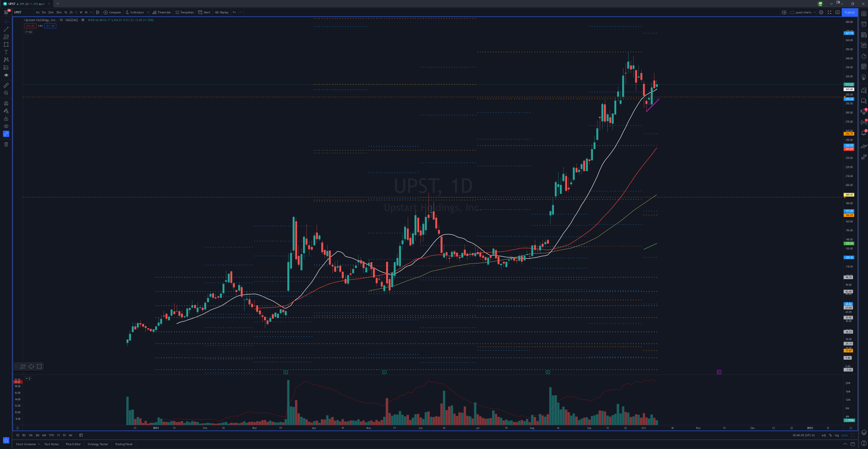The image size is (868, 449).
Task: Open the Indicators dialog
Action: (135, 12)
